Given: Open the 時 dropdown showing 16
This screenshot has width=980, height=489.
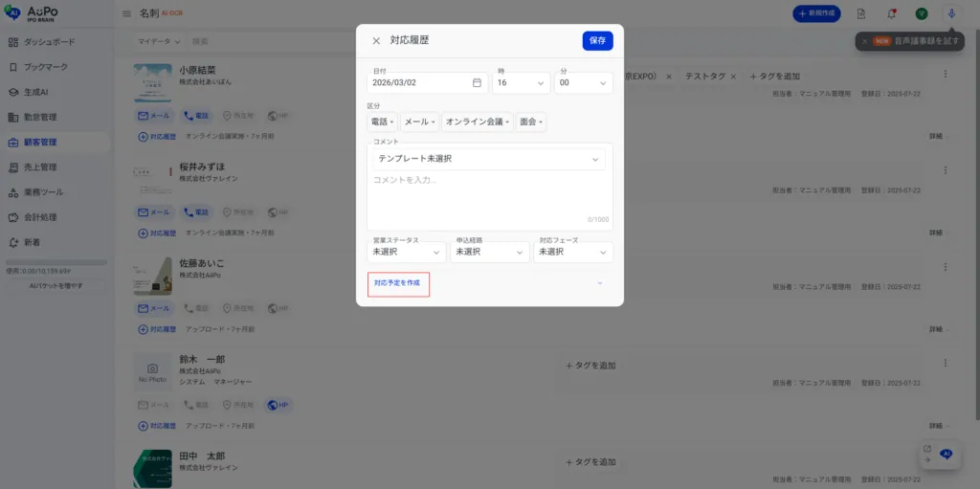Looking at the screenshot, I should click(x=522, y=82).
